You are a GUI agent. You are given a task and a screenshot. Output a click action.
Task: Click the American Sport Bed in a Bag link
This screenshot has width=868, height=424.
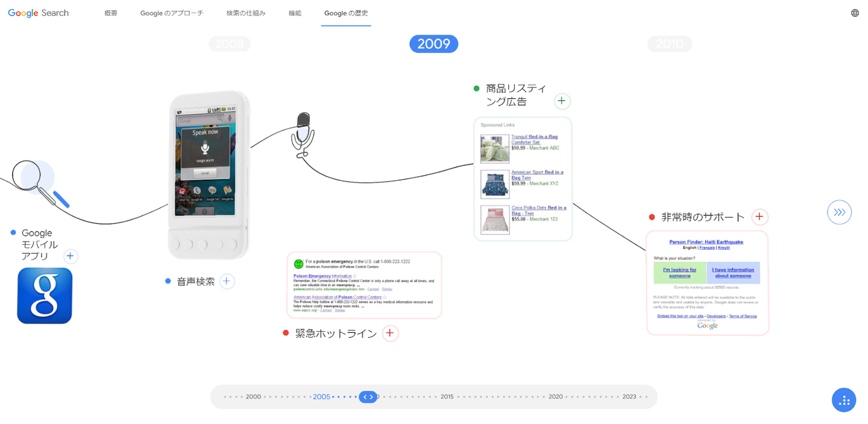click(x=537, y=176)
